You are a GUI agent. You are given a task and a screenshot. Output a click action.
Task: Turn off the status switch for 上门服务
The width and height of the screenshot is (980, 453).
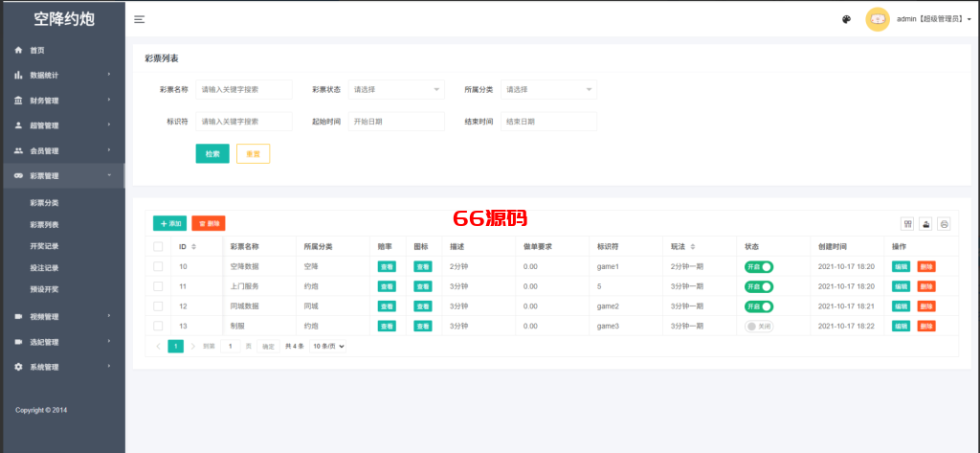759,286
